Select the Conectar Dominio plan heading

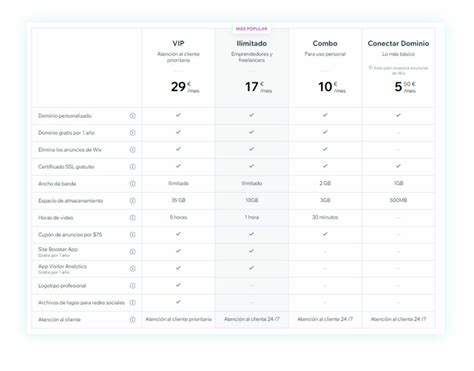click(x=398, y=43)
